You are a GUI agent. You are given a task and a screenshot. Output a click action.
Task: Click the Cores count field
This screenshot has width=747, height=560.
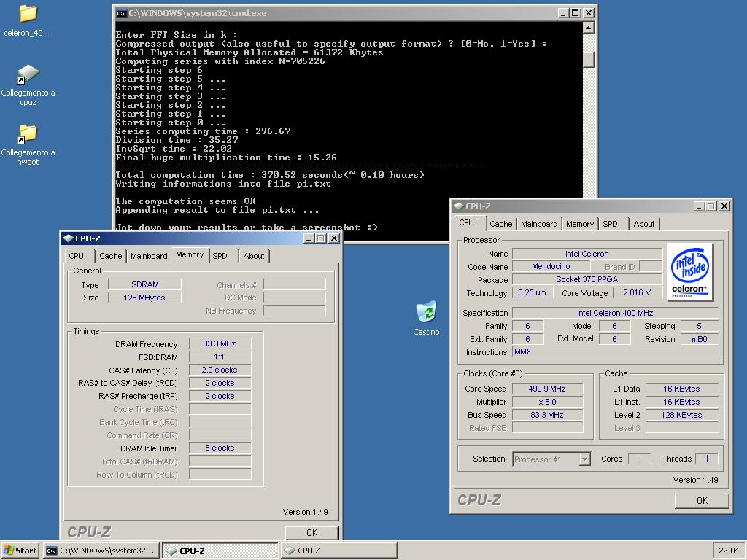(x=639, y=459)
